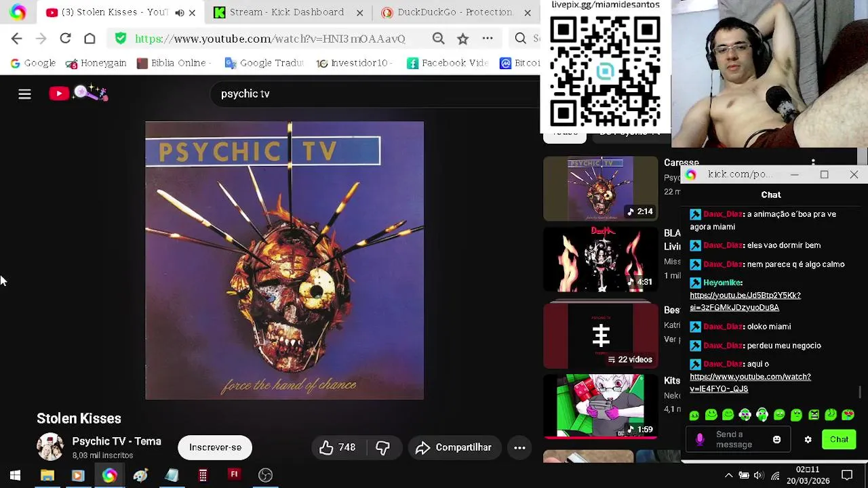Close the Kick Dashboard tab
This screenshot has width=868, height=488.
360,12
